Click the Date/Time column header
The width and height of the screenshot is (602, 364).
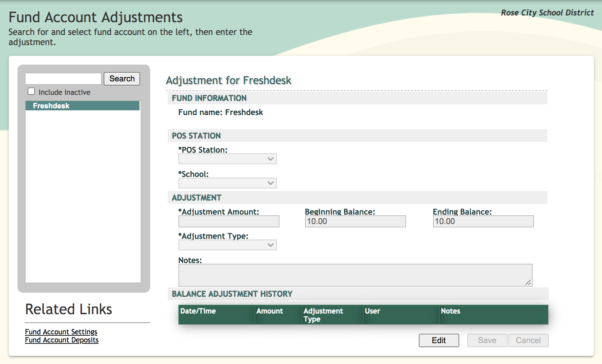pyautogui.click(x=216, y=315)
